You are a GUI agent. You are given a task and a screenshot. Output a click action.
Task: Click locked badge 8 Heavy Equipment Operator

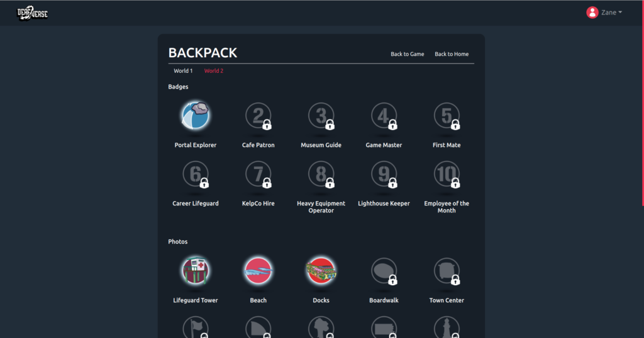(321, 174)
